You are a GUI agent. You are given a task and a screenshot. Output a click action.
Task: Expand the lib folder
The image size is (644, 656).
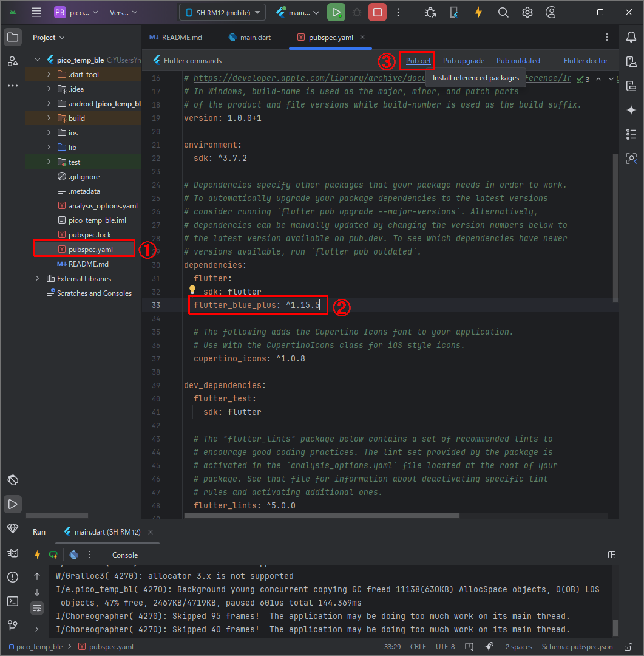(49, 147)
